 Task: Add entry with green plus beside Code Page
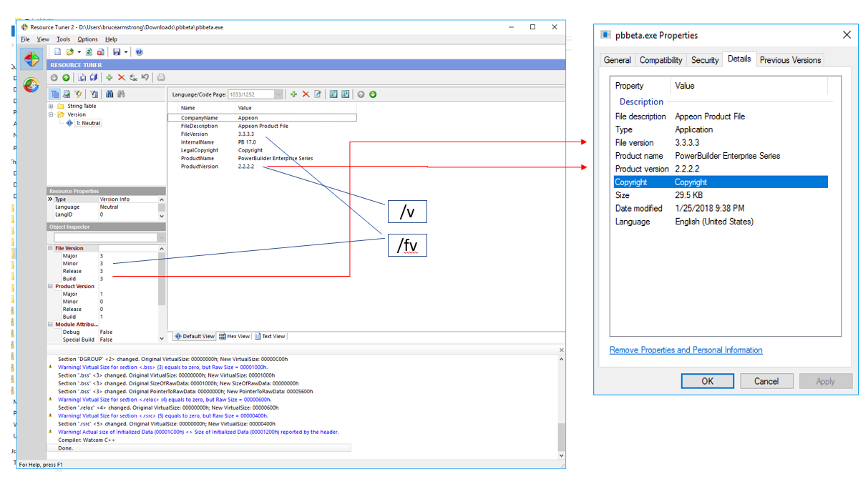coord(293,94)
